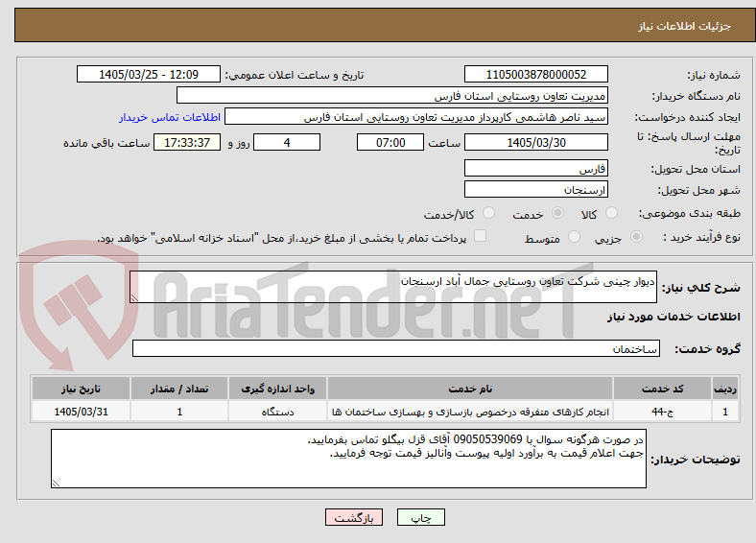Click the ردیف column header
The width and height of the screenshot is (756, 543).
725,389
